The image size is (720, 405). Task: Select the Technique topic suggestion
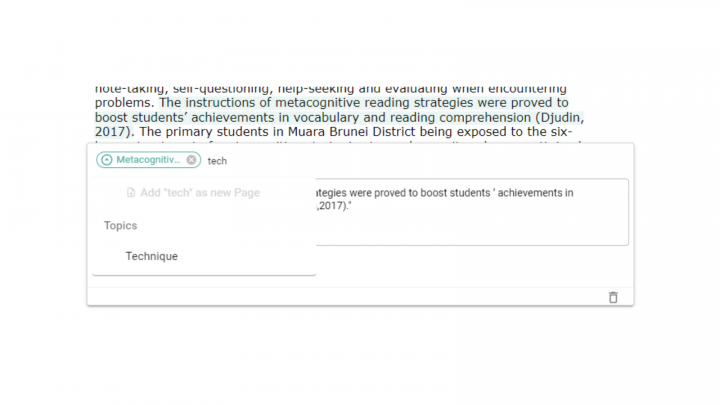(x=151, y=256)
